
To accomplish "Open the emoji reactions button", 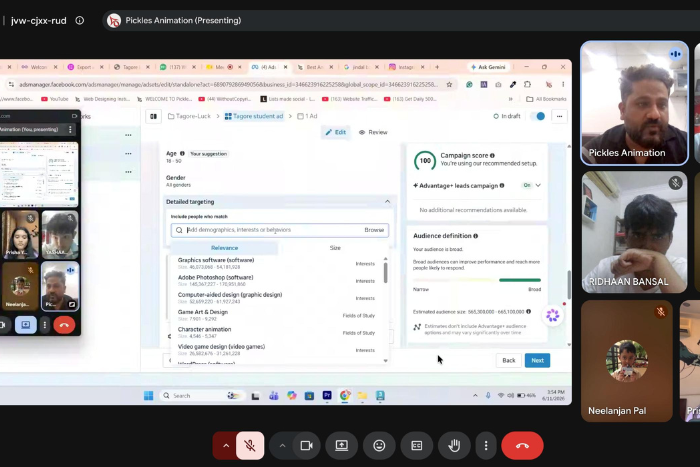I will click(379, 446).
